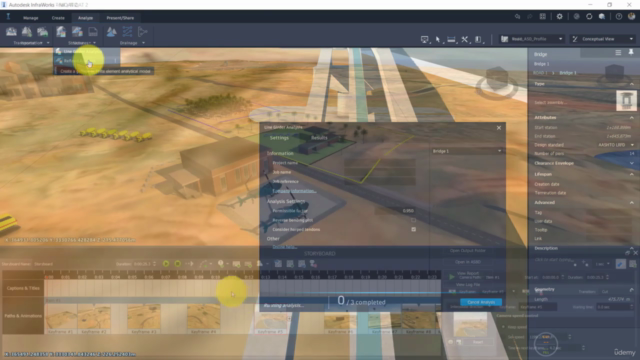This screenshot has height=360, width=640.
Task: Click the Company information link
Action: pos(294,191)
